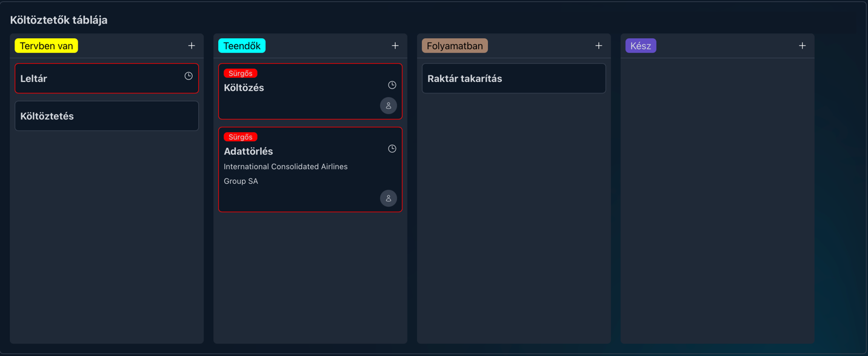
Task: Click the clock icon on the Adattörlés card
Action: coord(392,148)
